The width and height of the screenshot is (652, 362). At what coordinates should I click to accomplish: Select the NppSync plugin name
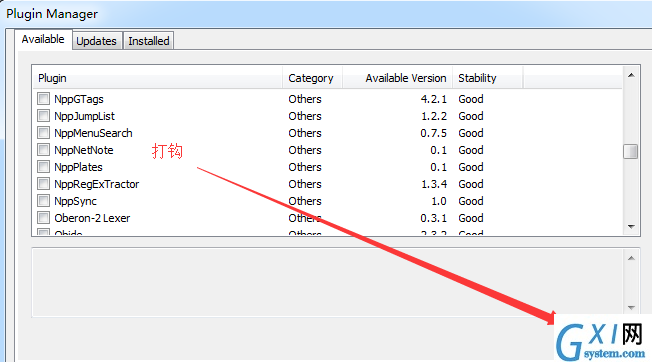pyautogui.click(x=75, y=201)
